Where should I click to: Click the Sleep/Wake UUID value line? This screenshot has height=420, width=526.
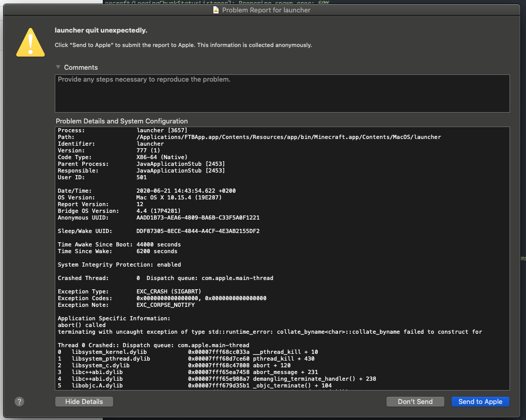pyautogui.click(x=159, y=231)
